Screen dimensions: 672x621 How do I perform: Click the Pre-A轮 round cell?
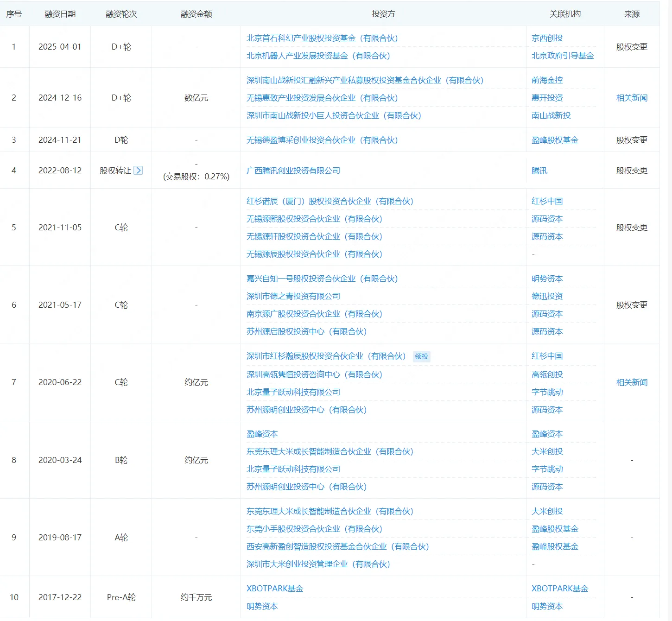[x=121, y=597]
